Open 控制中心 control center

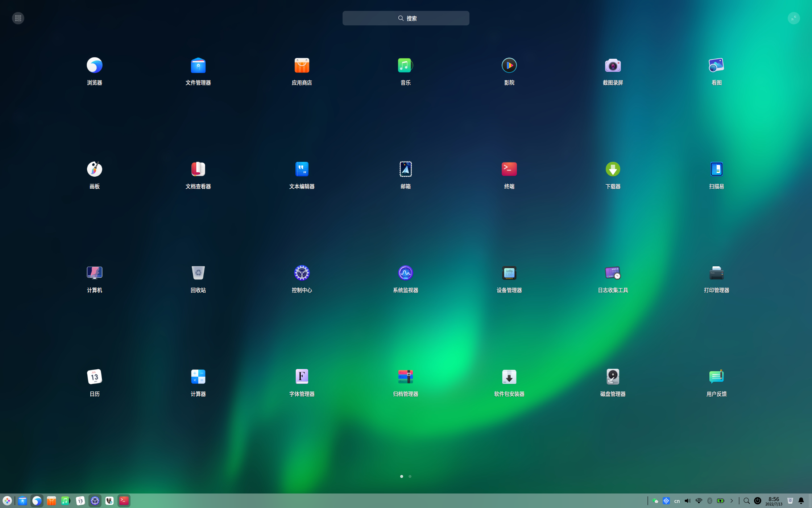click(302, 273)
